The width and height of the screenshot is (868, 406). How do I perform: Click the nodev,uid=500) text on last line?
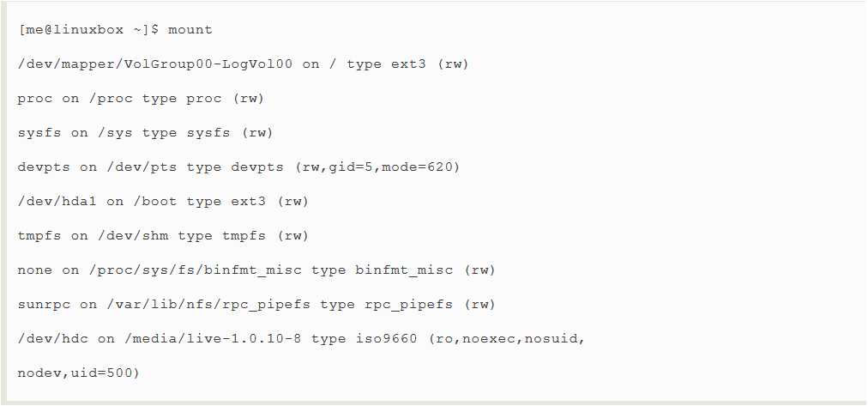[x=79, y=373]
